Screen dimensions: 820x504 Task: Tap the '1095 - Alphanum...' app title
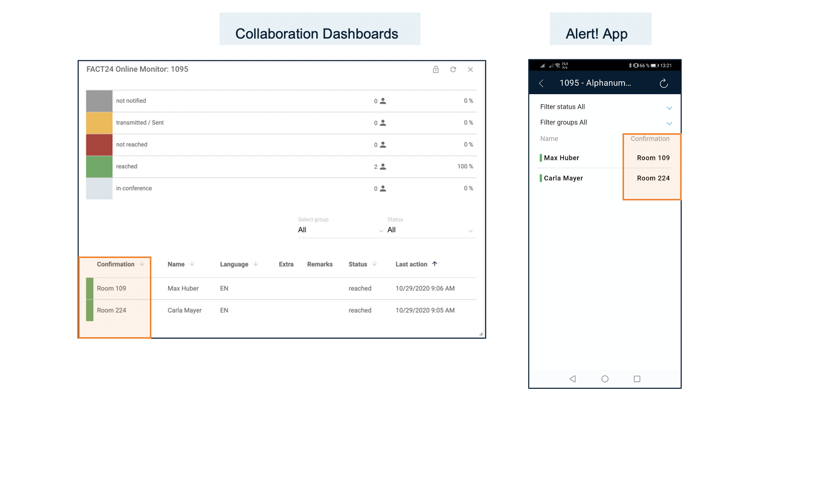pyautogui.click(x=595, y=83)
